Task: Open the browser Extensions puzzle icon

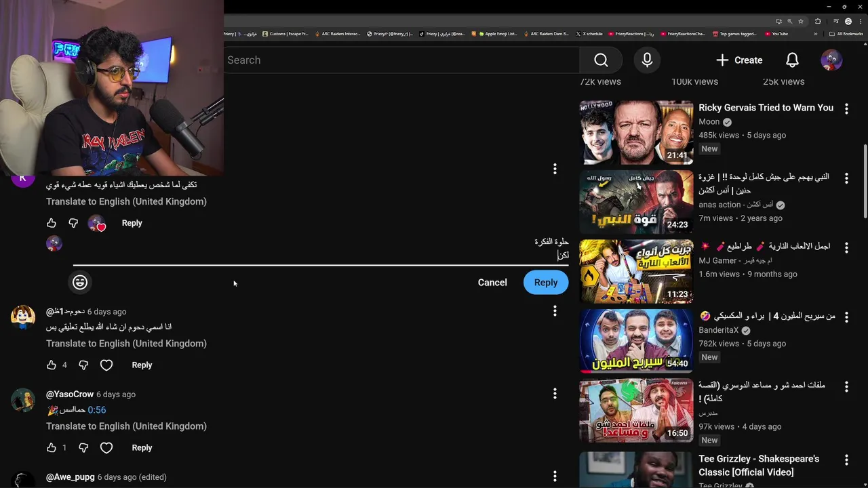Action: point(818,21)
